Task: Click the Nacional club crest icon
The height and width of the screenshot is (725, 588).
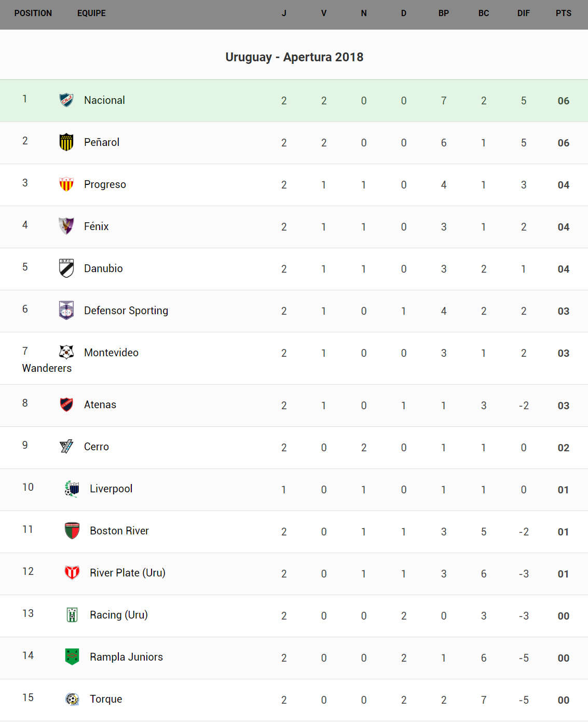Action: click(66, 100)
